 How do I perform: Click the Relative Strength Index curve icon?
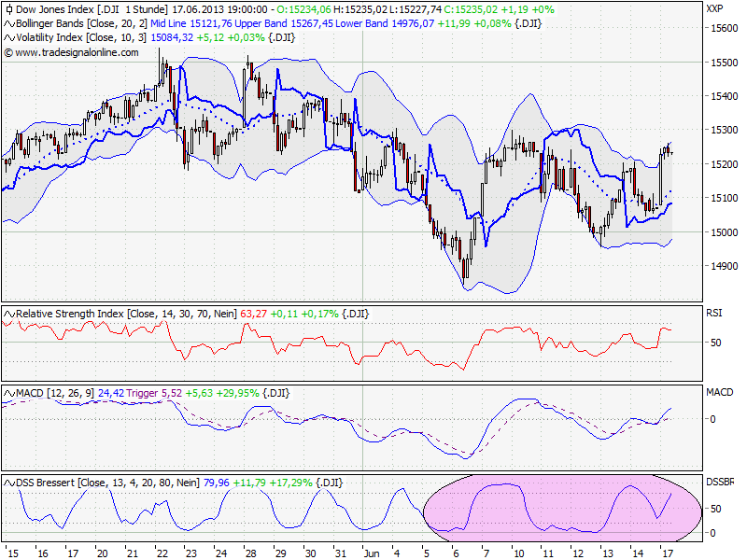pyautogui.click(x=7, y=313)
